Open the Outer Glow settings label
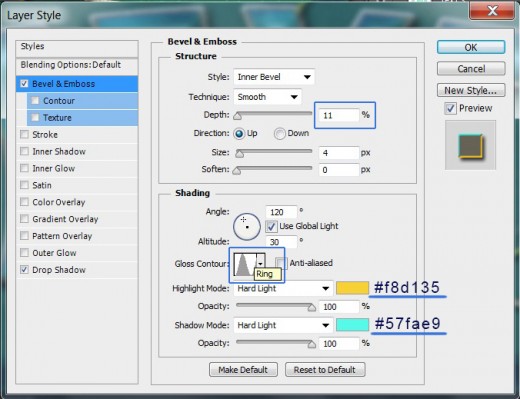Viewport: 520px width, 399px height. pyautogui.click(x=54, y=253)
